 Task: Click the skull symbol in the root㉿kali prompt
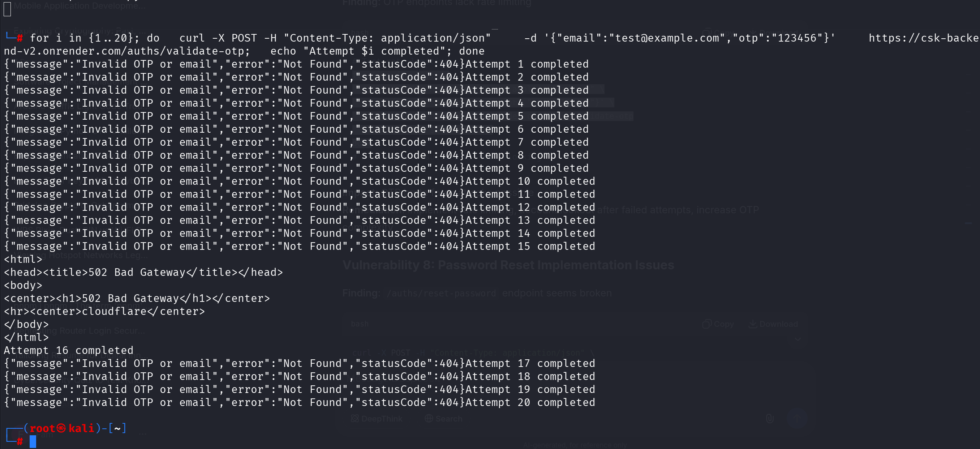point(61,428)
